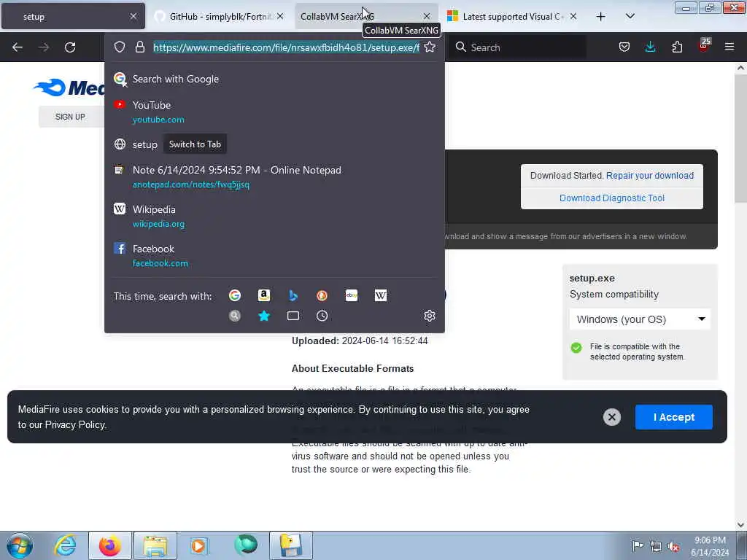Open the list all tabs chevron

coord(630,16)
